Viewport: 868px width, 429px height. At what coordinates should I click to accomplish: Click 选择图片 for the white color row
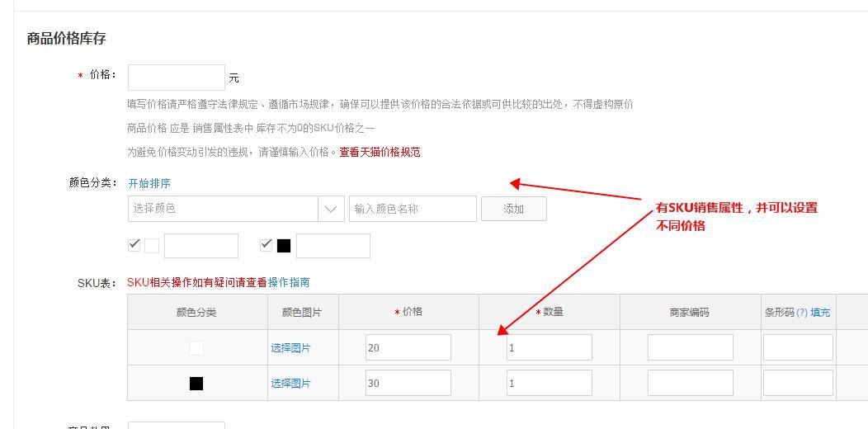pyautogui.click(x=290, y=348)
